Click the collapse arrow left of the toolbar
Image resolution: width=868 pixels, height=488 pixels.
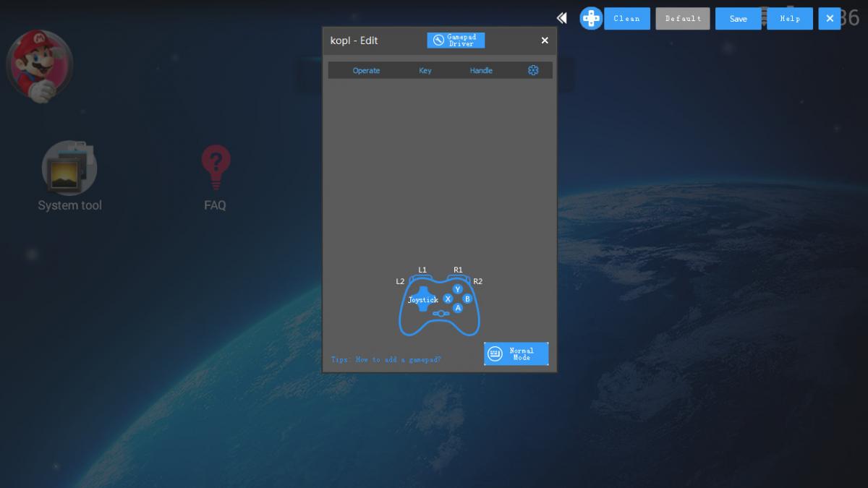pos(562,17)
